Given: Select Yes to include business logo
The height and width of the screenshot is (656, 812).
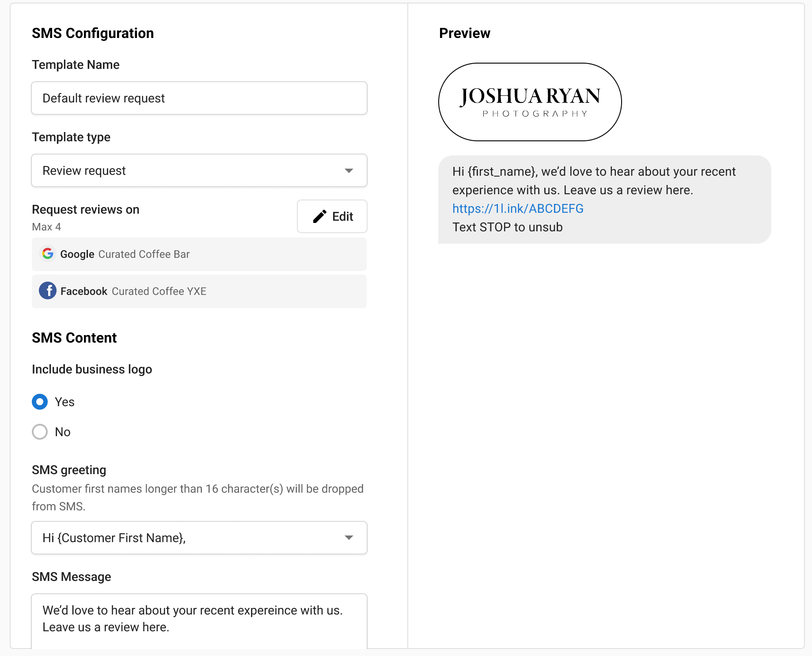Looking at the screenshot, I should point(40,402).
